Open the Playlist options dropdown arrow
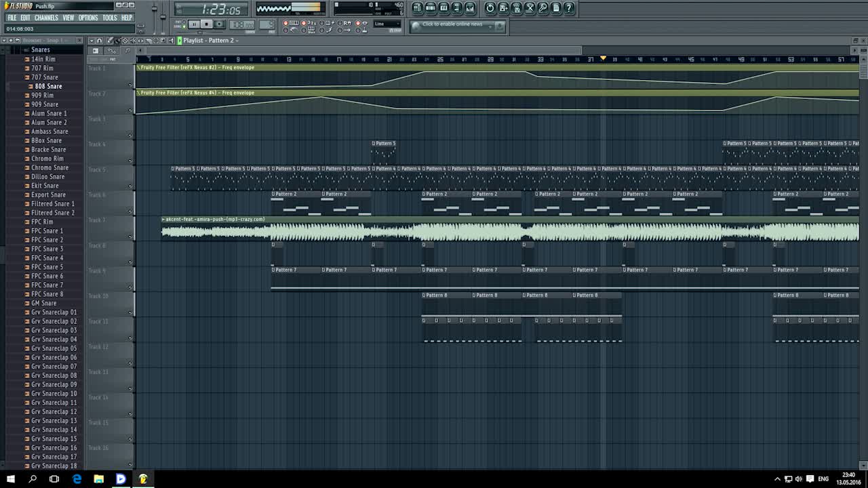This screenshot has width=868, height=488. (92, 41)
